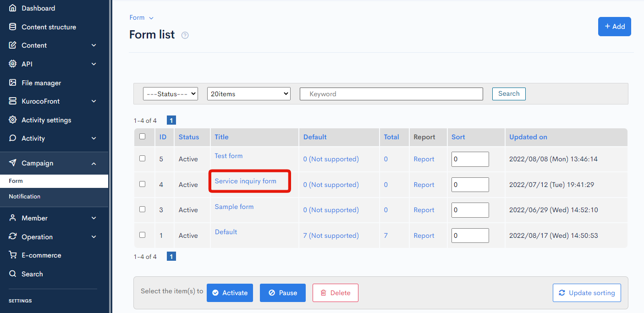Check the box for Test form row
This screenshot has height=313, width=644.
tap(142, 159)
